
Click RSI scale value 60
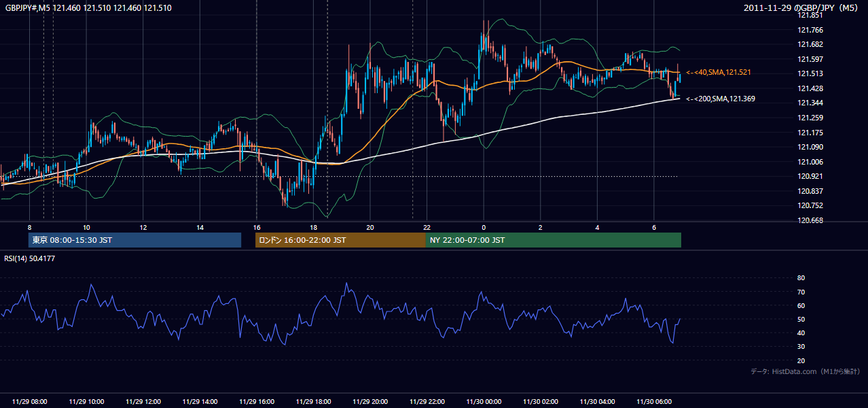(801, 305)
